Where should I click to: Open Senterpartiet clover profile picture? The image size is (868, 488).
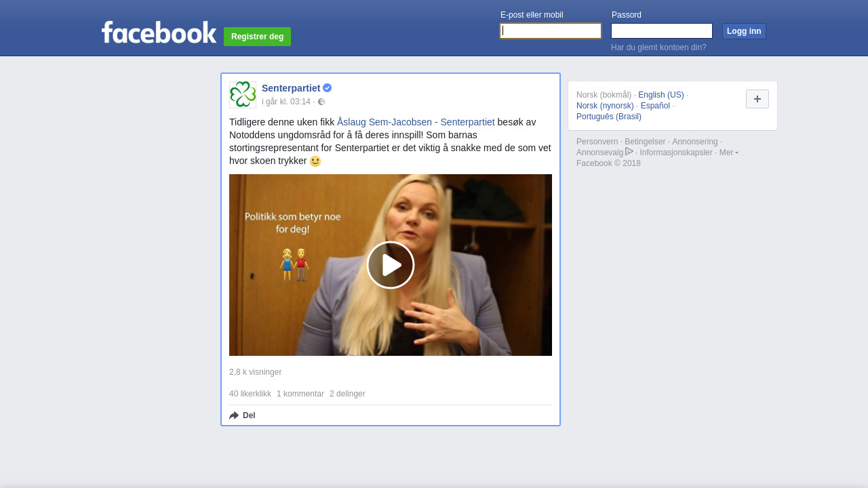pos(243,95)
